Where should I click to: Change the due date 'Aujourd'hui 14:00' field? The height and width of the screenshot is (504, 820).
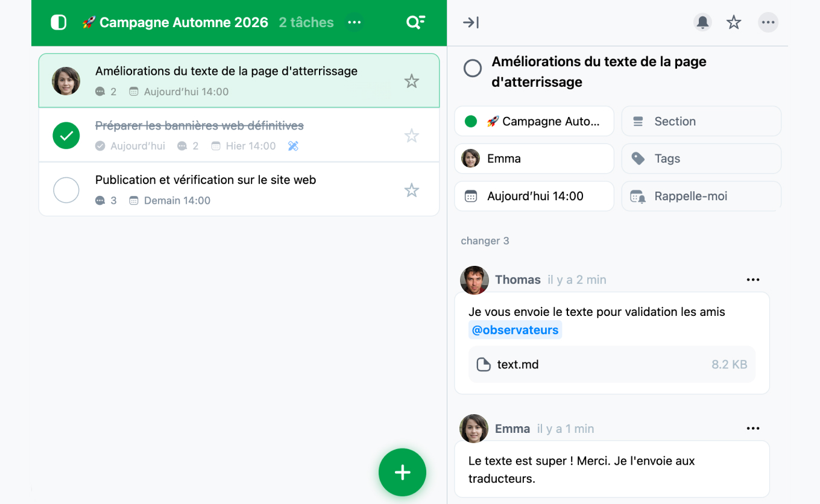pos(534,196)
